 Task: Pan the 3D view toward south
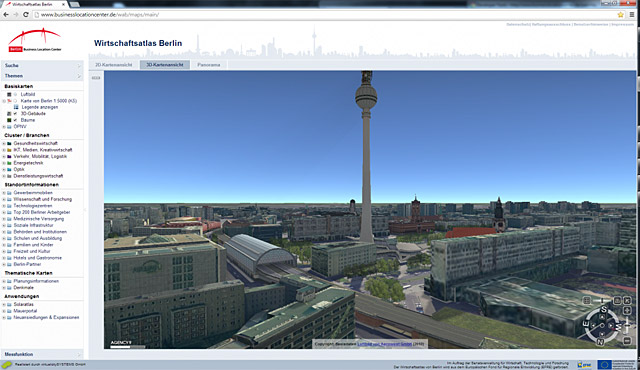coord(602,317)
